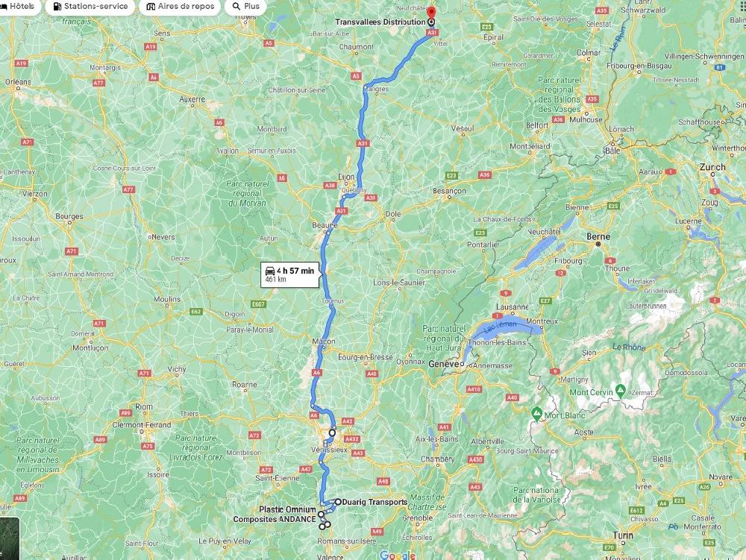Viewport: 746px width, 560px height.
Task: Open the Plus search chip
Action: pyautogui.click(x=245, y=7)
